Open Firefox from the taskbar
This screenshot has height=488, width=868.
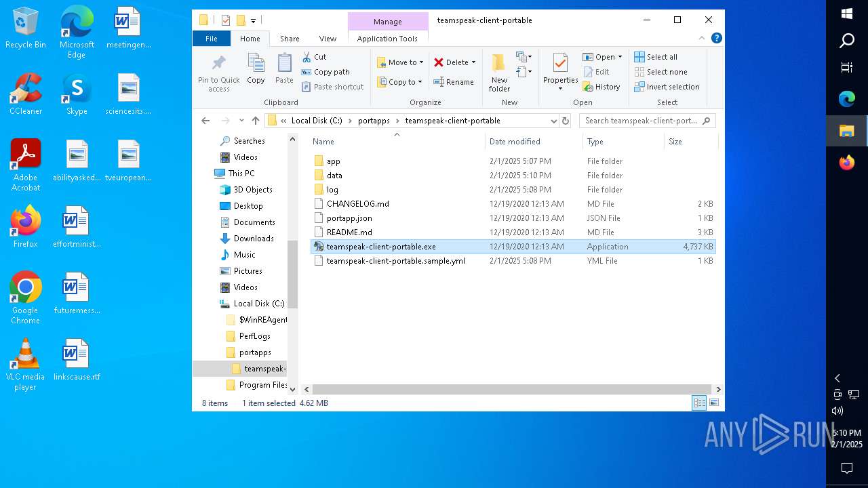[x=846, y=163]
